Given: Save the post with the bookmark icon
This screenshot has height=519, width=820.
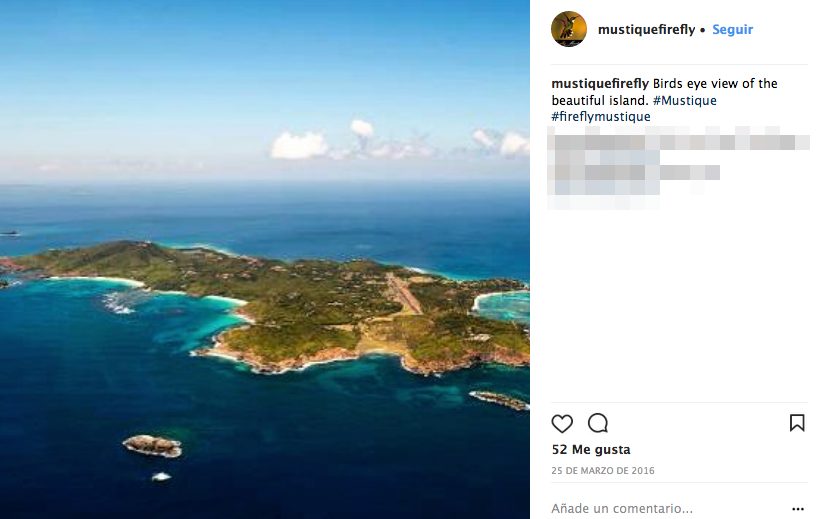Looking at the screenshot, I should [x=797, y=423].
